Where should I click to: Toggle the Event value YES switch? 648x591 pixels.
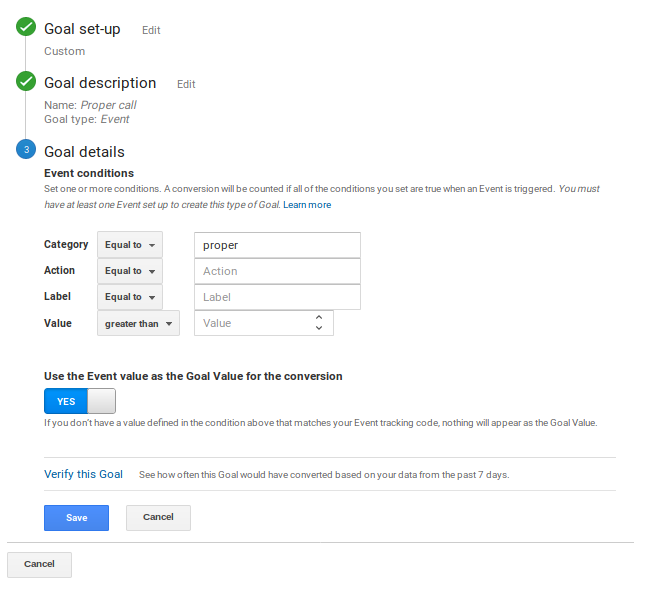click(x=80, y=401)
